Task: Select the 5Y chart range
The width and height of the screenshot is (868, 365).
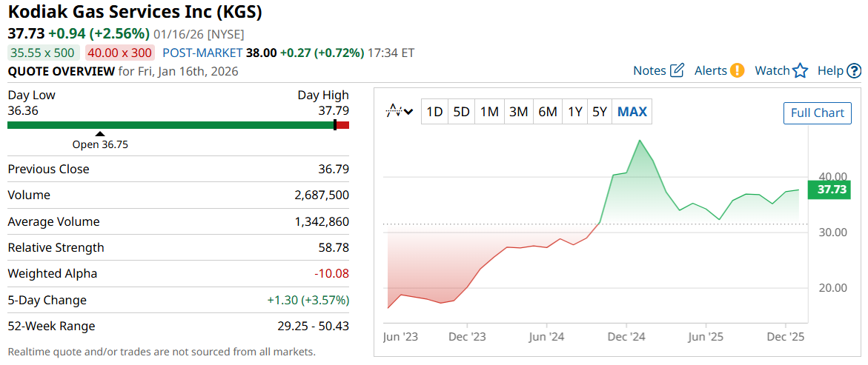Action: click(599, 112)
